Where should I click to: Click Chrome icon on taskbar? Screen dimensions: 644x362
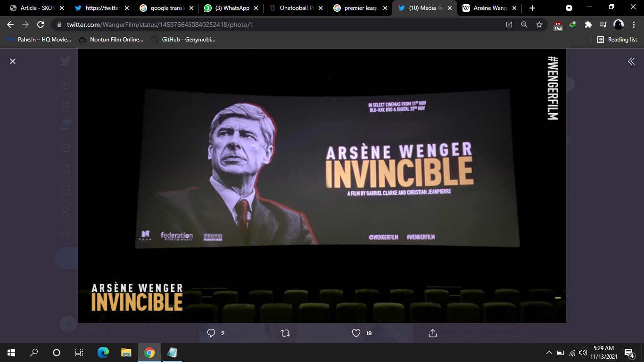149,353
